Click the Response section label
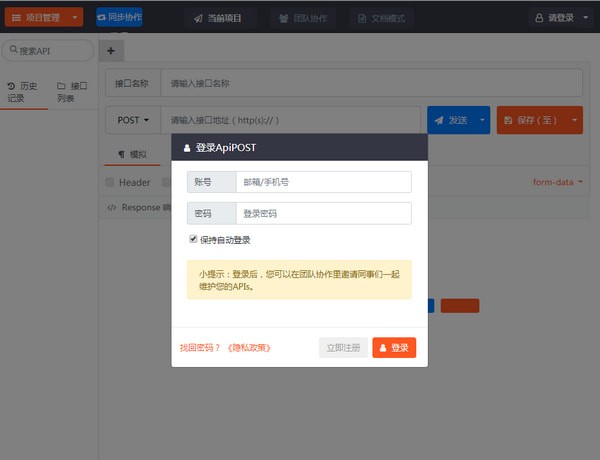This screenshot has height=460, width=600. pos(140,207)
